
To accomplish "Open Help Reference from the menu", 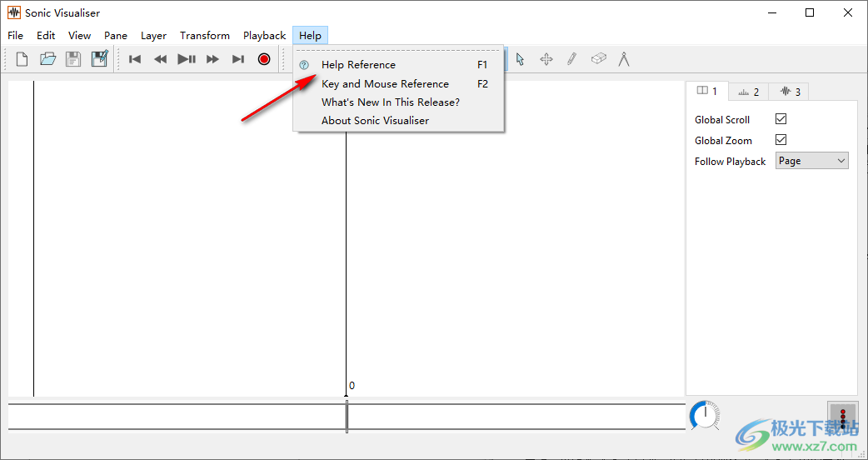I will [358, 65].
